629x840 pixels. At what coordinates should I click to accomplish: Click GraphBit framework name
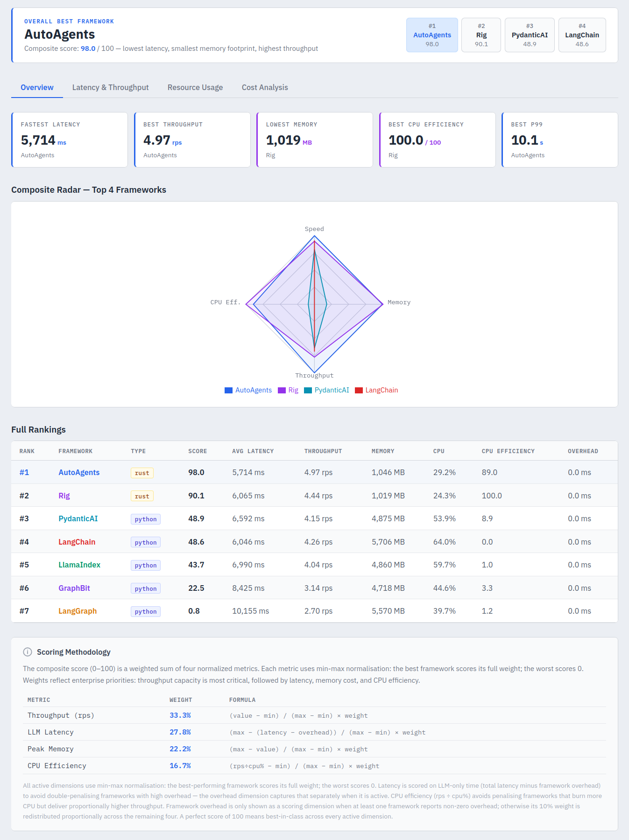[x=74, y=588]
